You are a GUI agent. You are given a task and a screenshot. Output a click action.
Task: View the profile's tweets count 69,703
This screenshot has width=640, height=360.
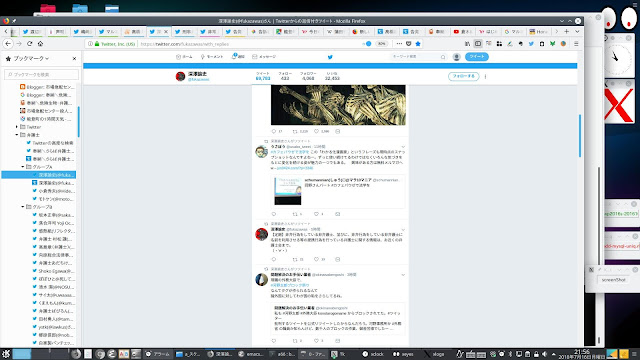pyautogui.click(x=263, y=76)
